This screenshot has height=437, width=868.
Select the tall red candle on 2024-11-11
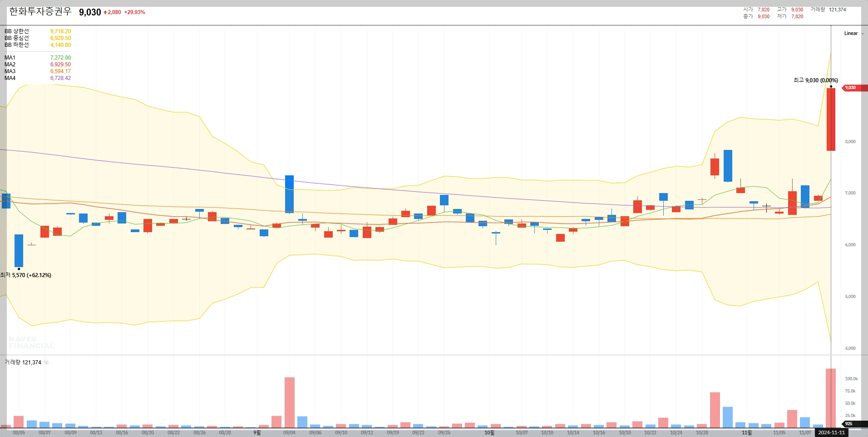[831, 119]
